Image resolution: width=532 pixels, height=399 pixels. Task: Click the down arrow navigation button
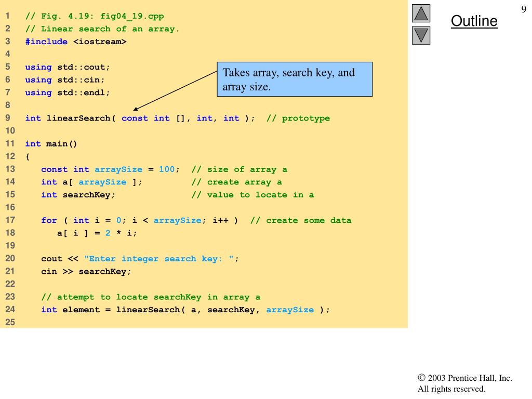pyautogui.click(x=421, y=36)
